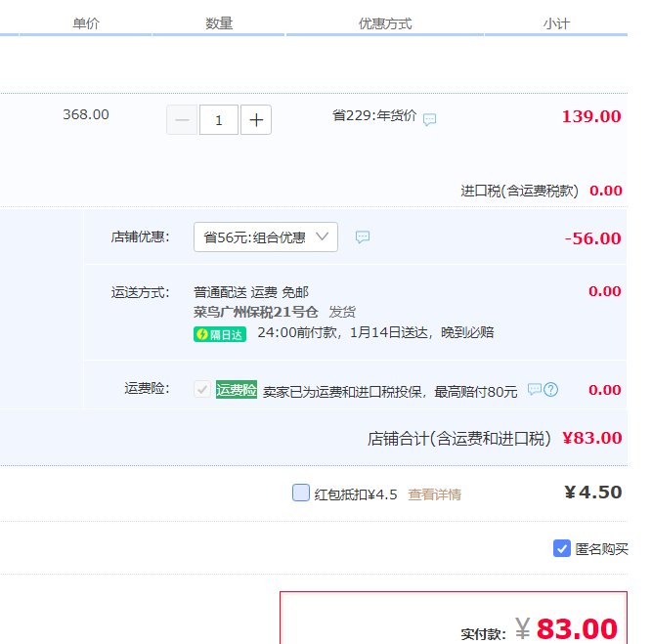Click the comment icon beside 年货价
Screen dimensions: 652x644
[x=429, y=119]
